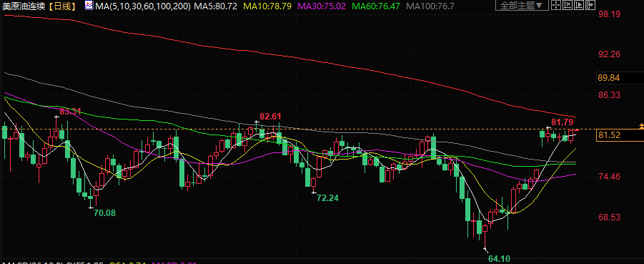Open the 全部主题 dropdown
Image resolution: width=644 pixels, height=264 pixels.
point(522,5)
